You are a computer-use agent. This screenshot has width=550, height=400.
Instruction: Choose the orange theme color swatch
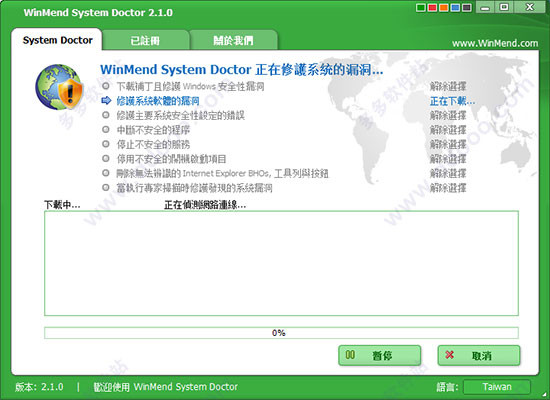coord(444,7)
